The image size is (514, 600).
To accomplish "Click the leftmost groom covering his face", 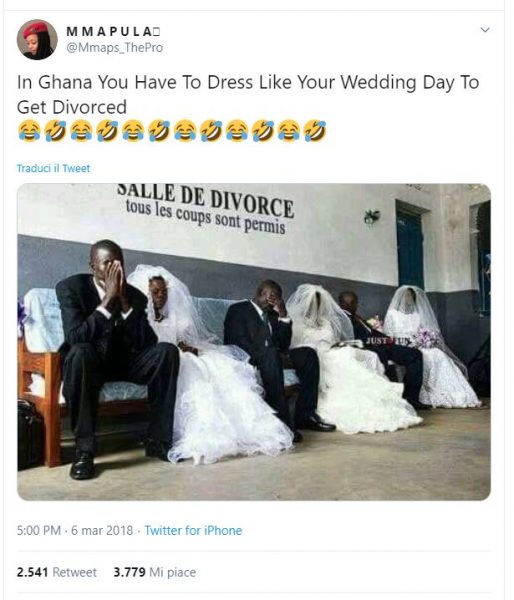I will (x=116, y=356).
